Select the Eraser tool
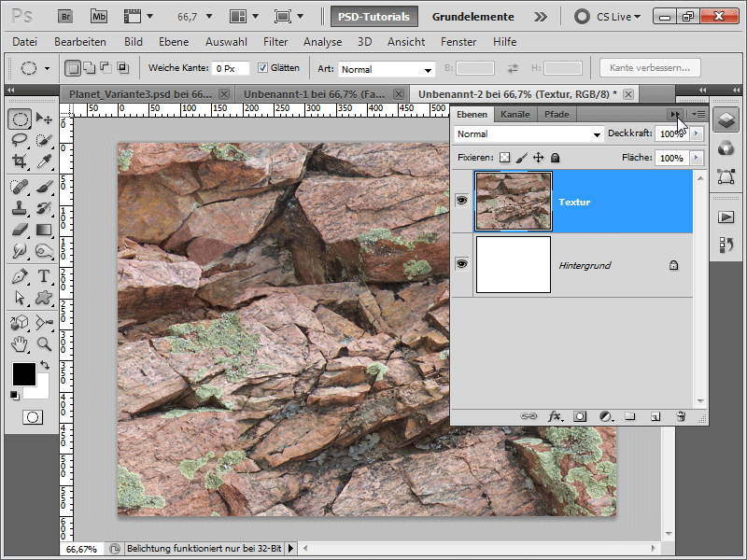Viewport: 747px width, 560px height. click(20, 230)
